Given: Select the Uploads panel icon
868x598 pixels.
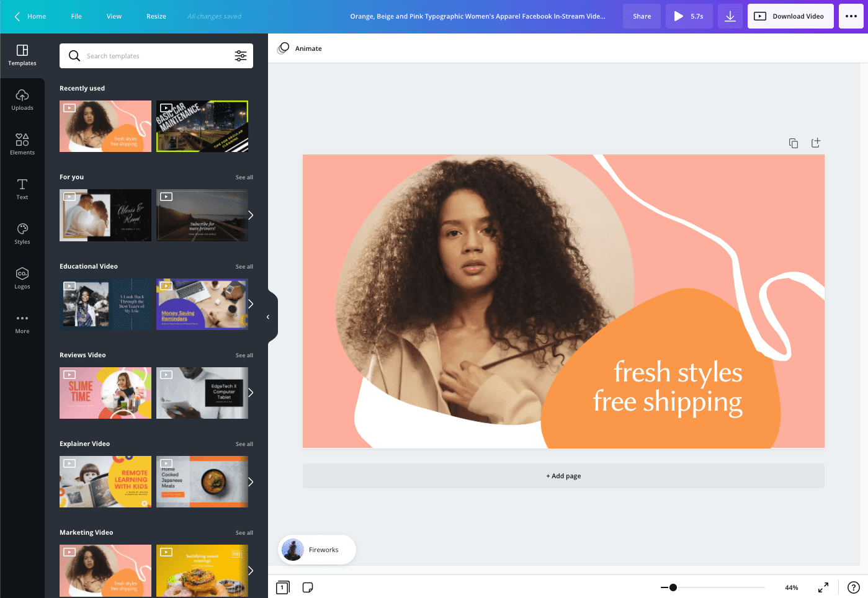Looking at the screenshot, I should (22, 99).
